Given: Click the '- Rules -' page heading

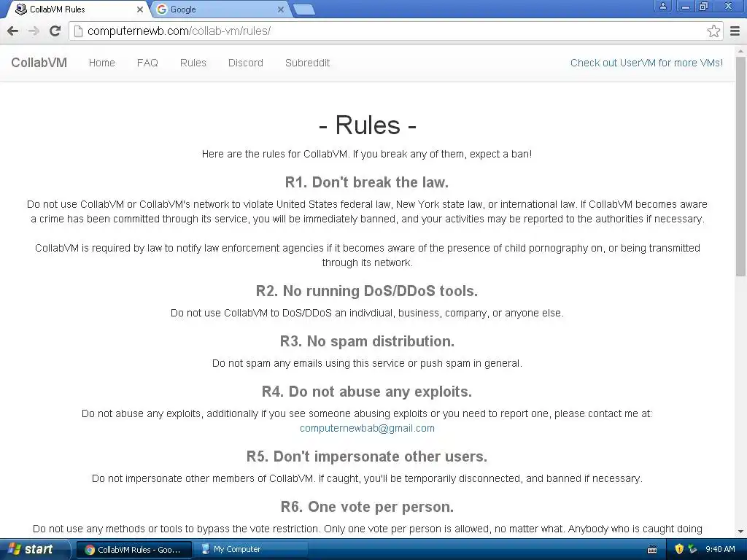Looking at the screenshot, I should (368, 125).
